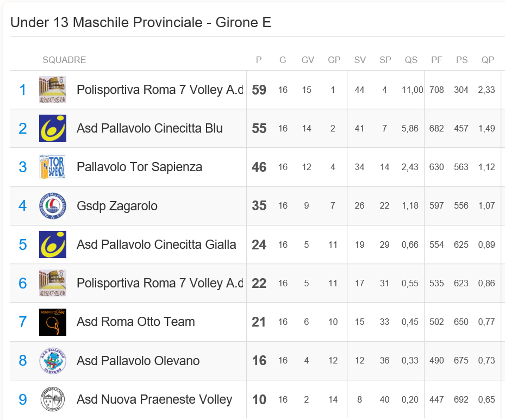The width and height of the screenshot is (505, 420).
Task: Click the Under 13 Maschile Provinciale title
Action: coord(140,22)
